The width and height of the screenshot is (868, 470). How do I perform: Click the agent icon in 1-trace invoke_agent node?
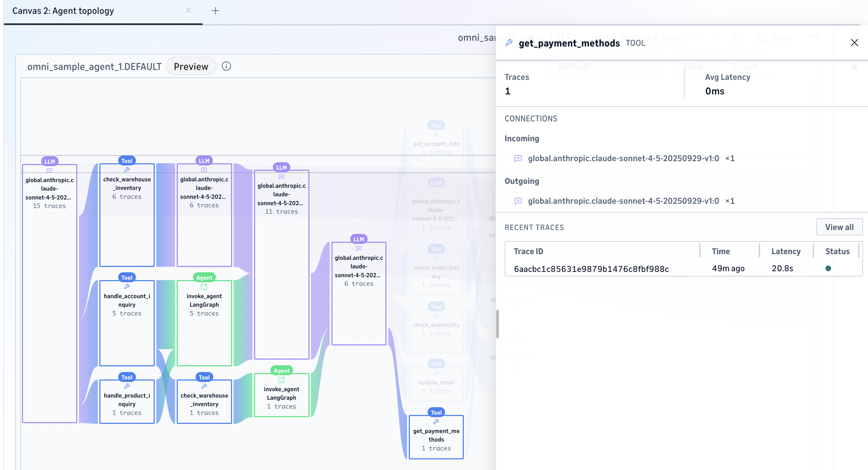[x=281, y=380]
